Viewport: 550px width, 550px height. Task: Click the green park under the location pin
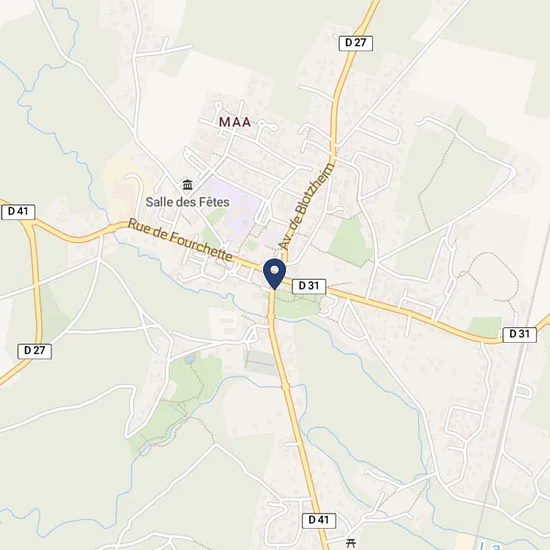point(297,304)
